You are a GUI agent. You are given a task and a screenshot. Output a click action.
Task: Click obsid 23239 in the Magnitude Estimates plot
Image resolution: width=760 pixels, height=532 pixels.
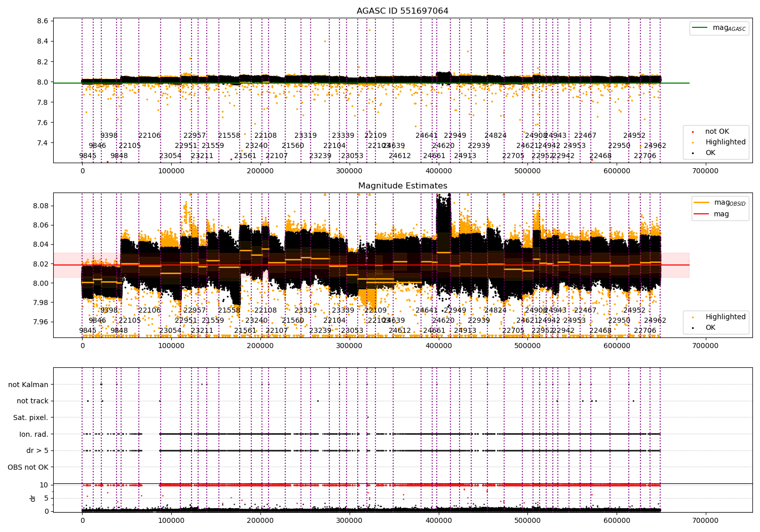320,331
